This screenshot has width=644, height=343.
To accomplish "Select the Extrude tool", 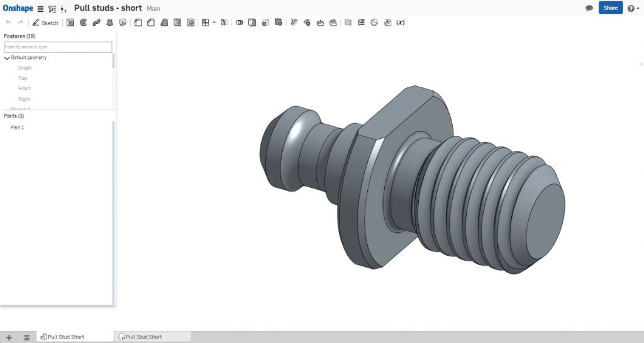I will pos(70,23).
